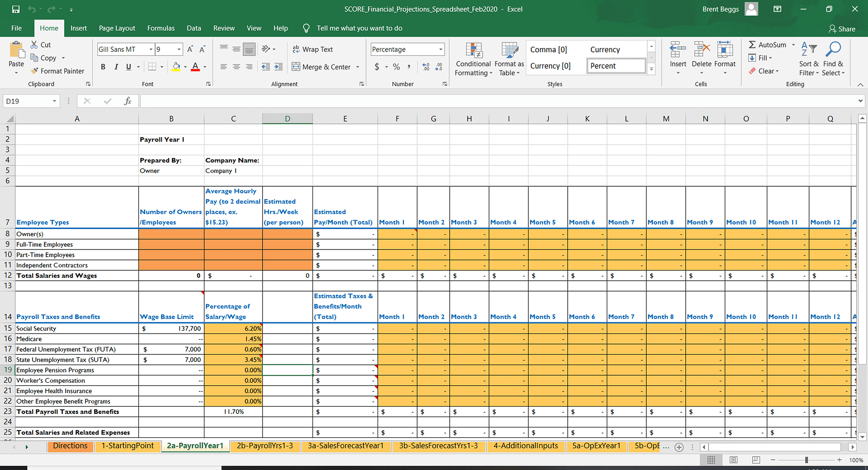Switch to Page Layout view in status bar
The height and width of the screenshot is (470, 868).
click(734, 460)
